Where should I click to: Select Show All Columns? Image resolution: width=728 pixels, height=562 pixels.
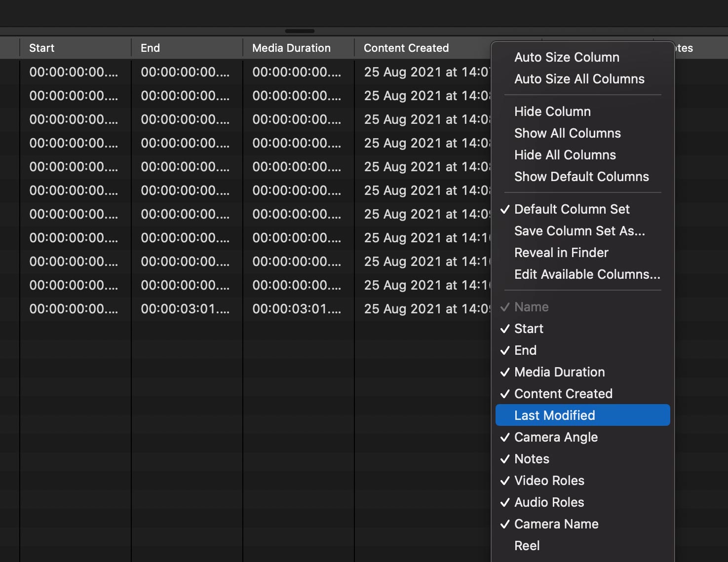tap(582, 133)
